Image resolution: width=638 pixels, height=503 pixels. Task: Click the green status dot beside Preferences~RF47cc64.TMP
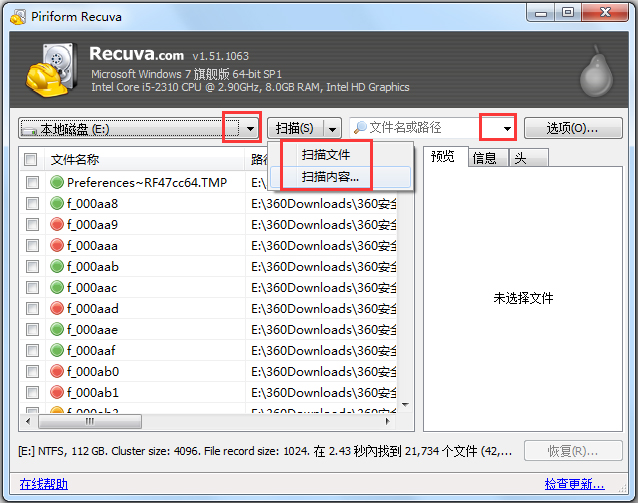(x=57, y=182)
